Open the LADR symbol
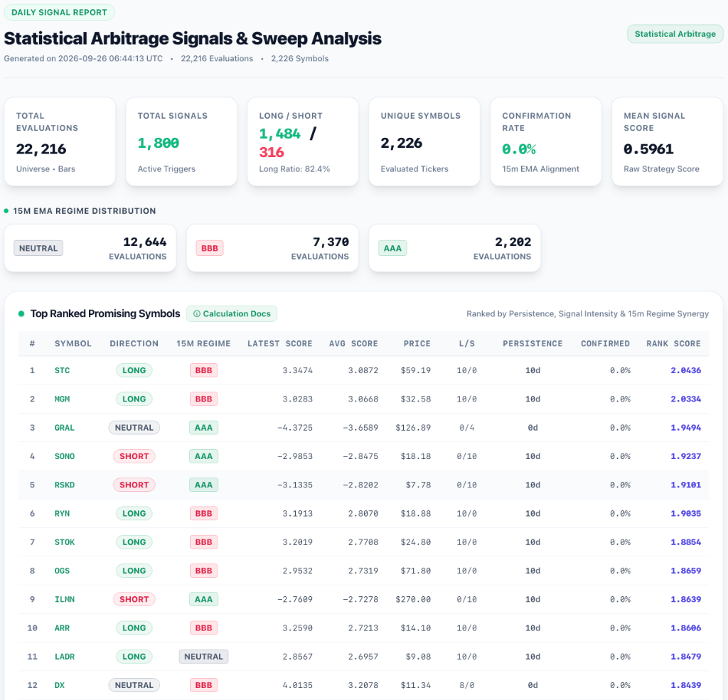This screenshot has width=728, height=700. [x=65, y=657]
